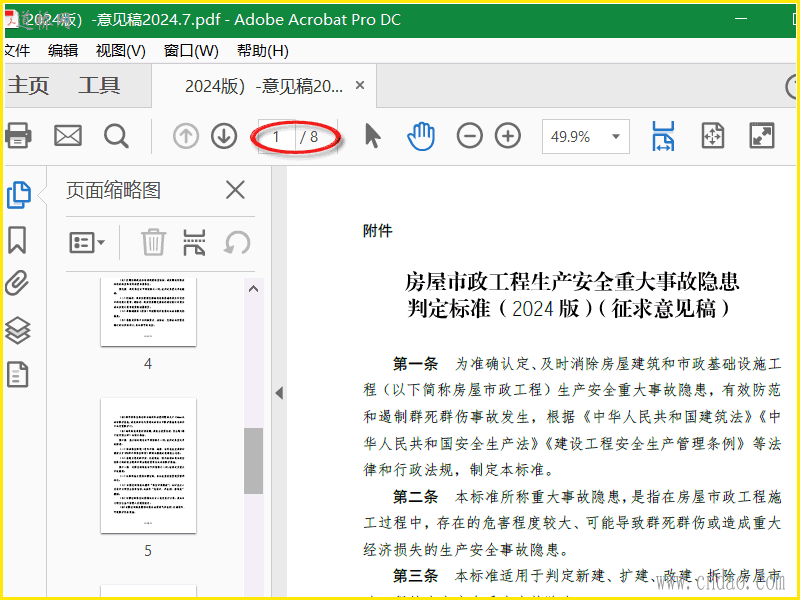Image resolution: width=800 pixels, height=600 pixels.
Task: Select page 4 thumbnail
Action: click(148, 312)
